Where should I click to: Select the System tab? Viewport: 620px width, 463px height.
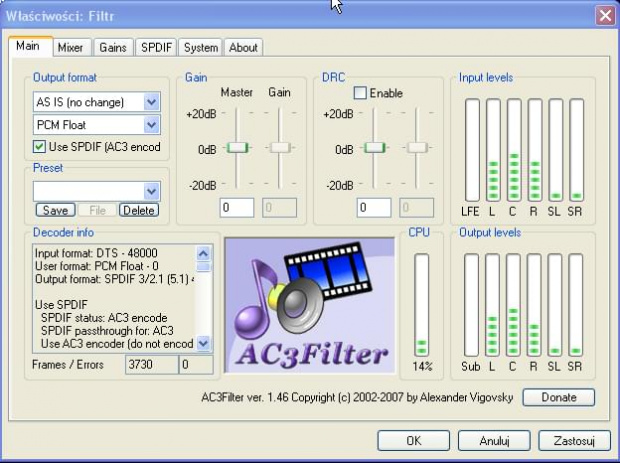[201, 47]
